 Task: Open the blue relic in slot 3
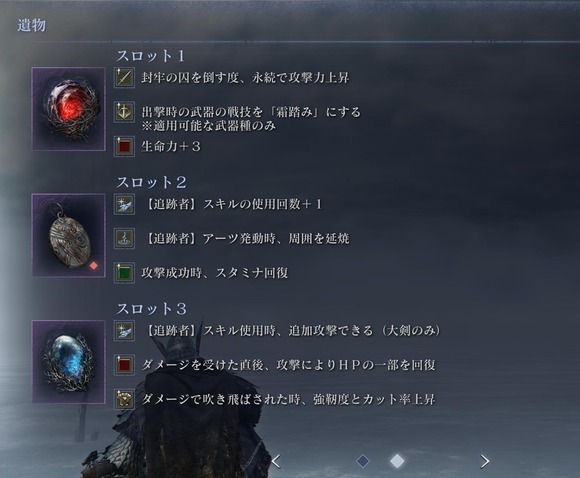pos(69,362)
